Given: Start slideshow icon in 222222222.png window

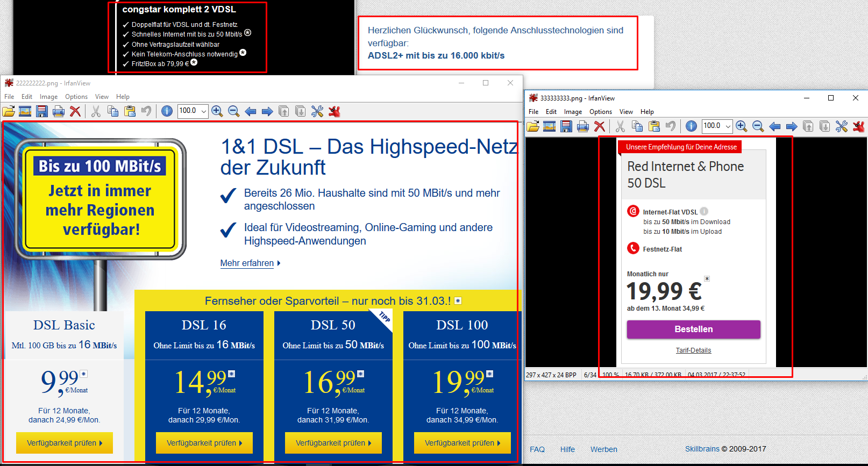Looking at the screenshot, I should tap(25, 111).
